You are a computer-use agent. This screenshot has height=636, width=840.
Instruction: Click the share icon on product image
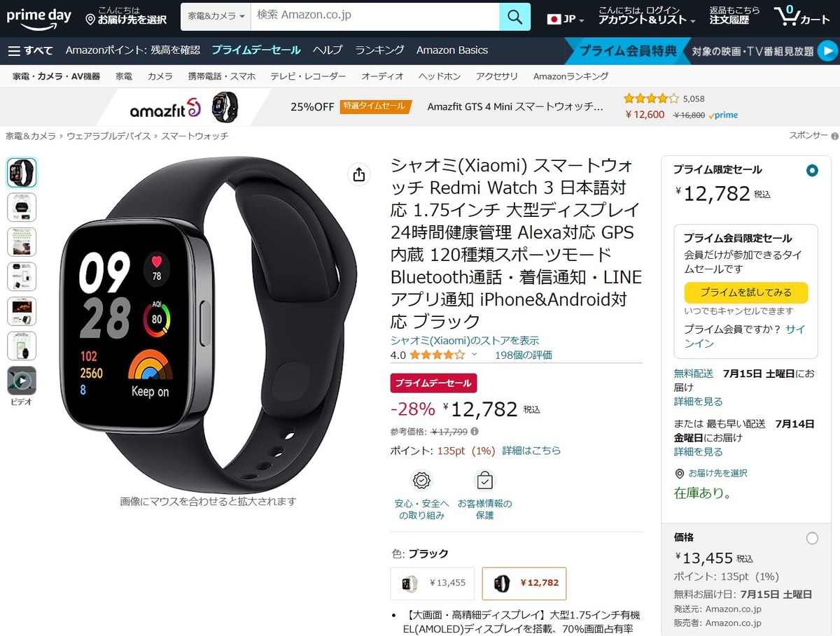[x=359, y=174]
